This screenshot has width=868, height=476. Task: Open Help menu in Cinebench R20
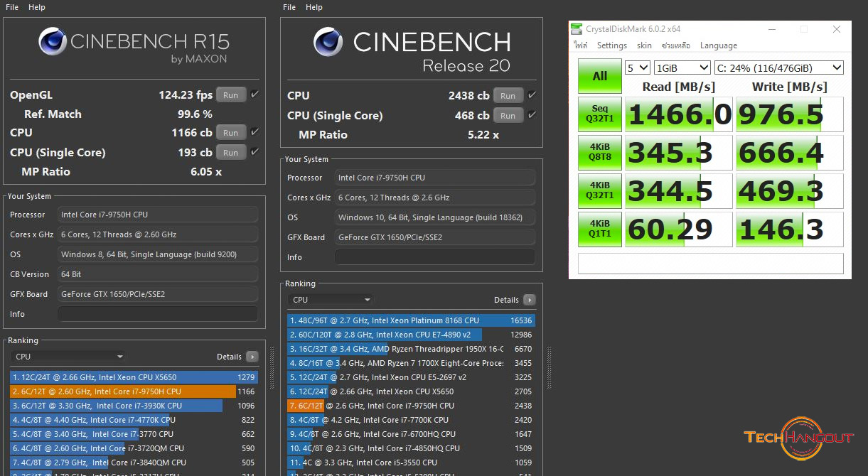click(x=314, y=7)
